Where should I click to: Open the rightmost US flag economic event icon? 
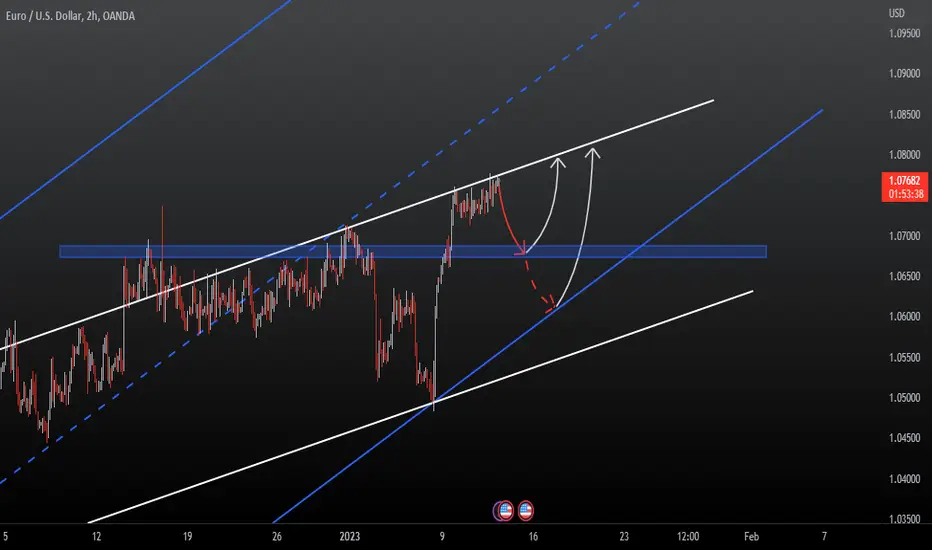coord(525,510)
